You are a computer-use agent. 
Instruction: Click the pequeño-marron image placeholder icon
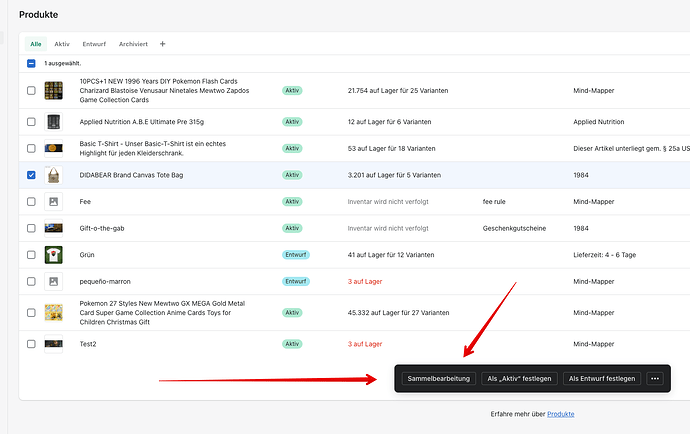coord(53,281)
